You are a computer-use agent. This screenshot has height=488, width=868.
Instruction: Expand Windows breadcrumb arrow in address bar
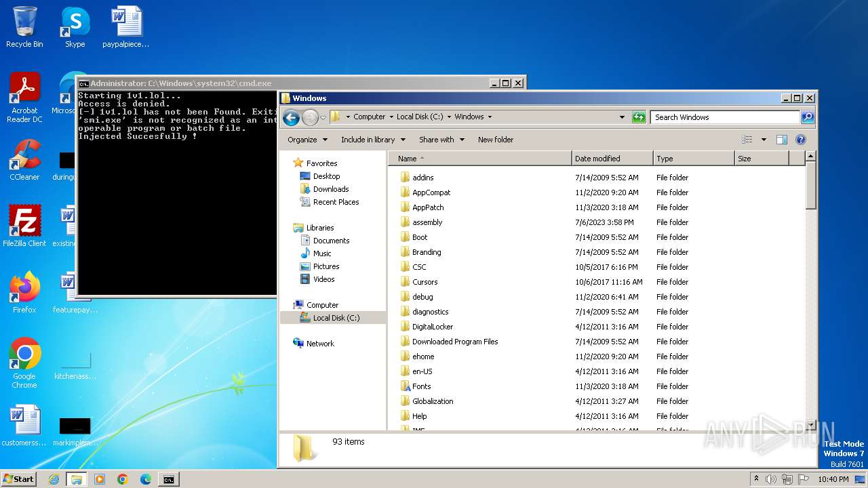click(490, 117)
